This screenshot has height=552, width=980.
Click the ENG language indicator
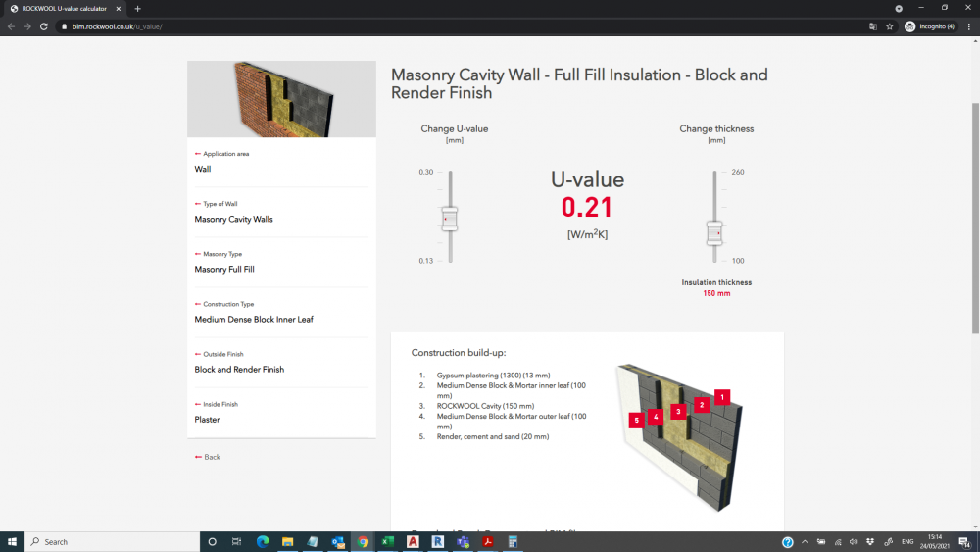tap(907, 541)
